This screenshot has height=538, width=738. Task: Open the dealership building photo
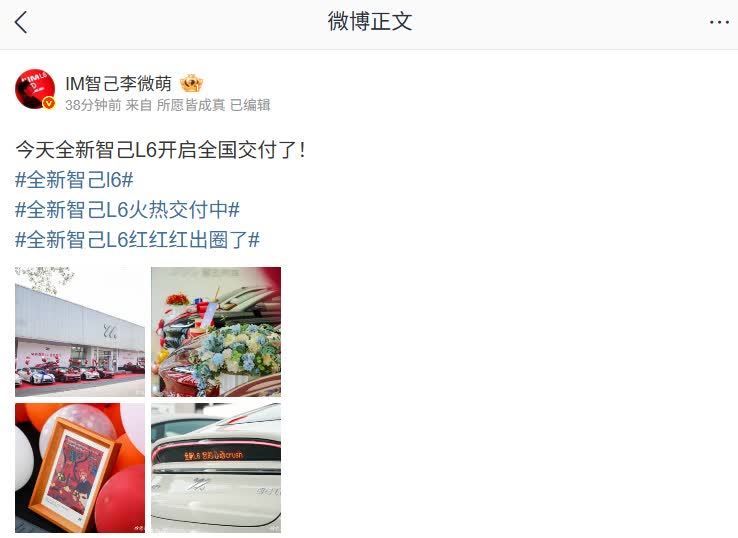80,332
